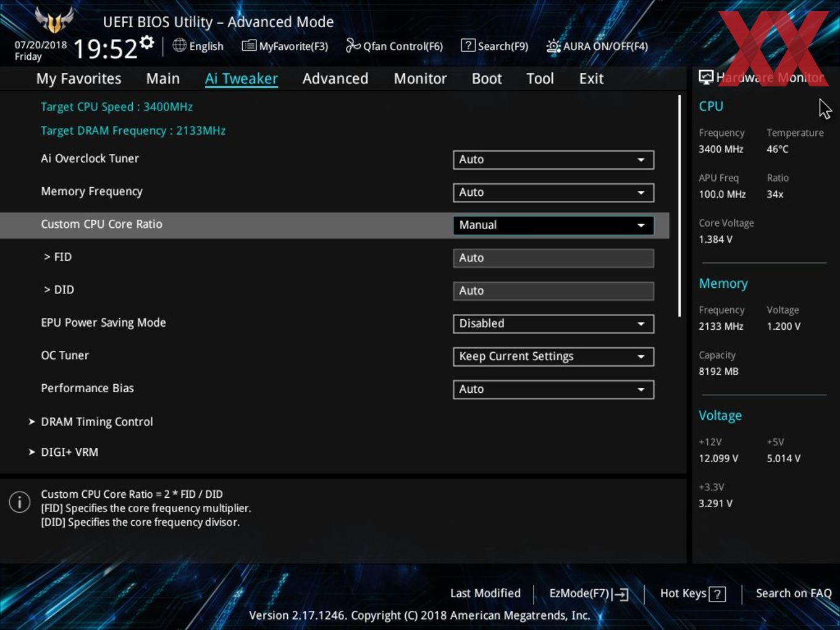Click Search(F9) label
The width and height of the screenshot is (840, 630).
503,46
